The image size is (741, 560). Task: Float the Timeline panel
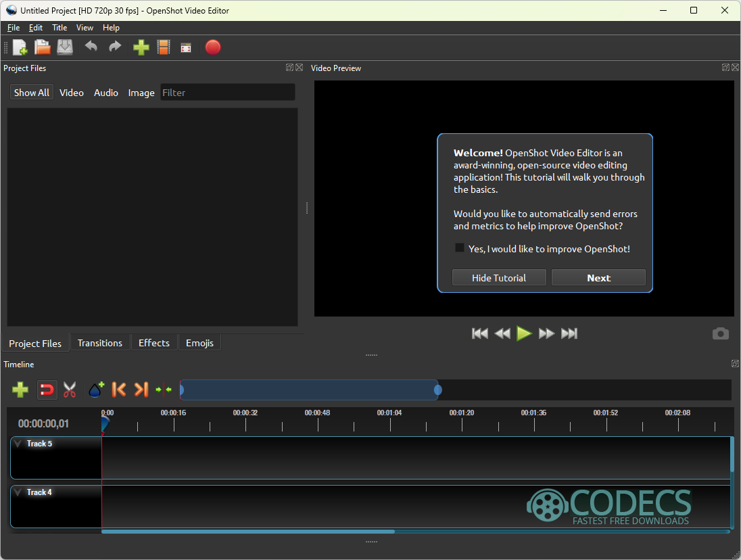coord(736,363)
